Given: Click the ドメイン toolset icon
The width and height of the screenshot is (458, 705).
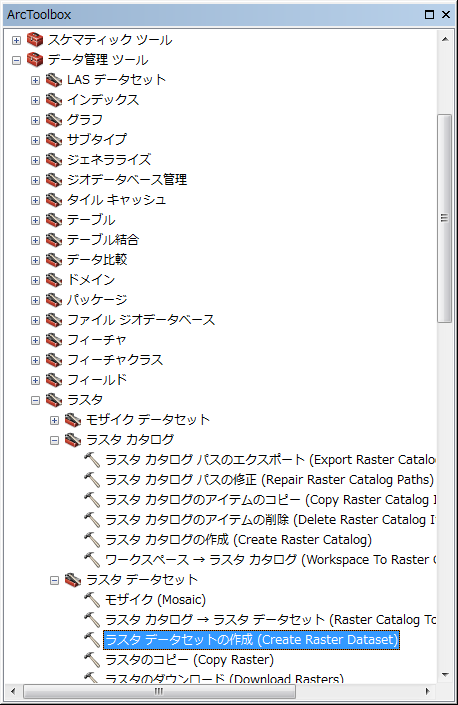Looking at the screenshot, I should pos(54,280).
